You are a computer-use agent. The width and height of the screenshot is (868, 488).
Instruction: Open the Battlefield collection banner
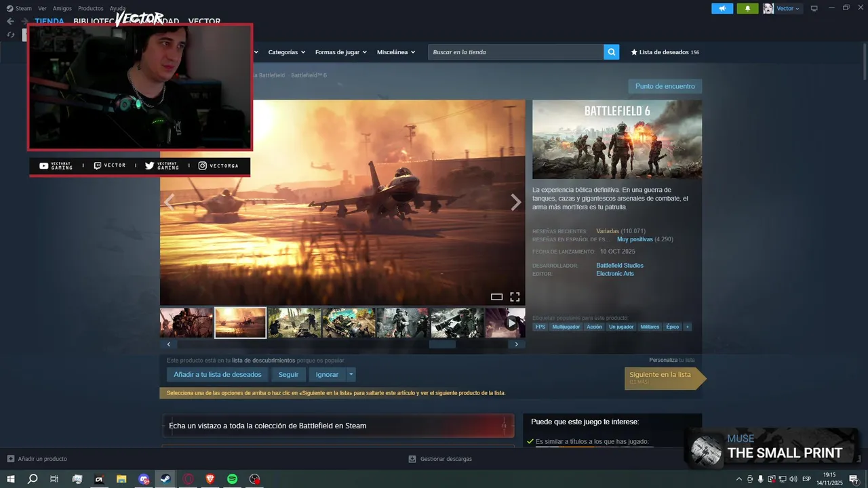[x=338, y=426]
